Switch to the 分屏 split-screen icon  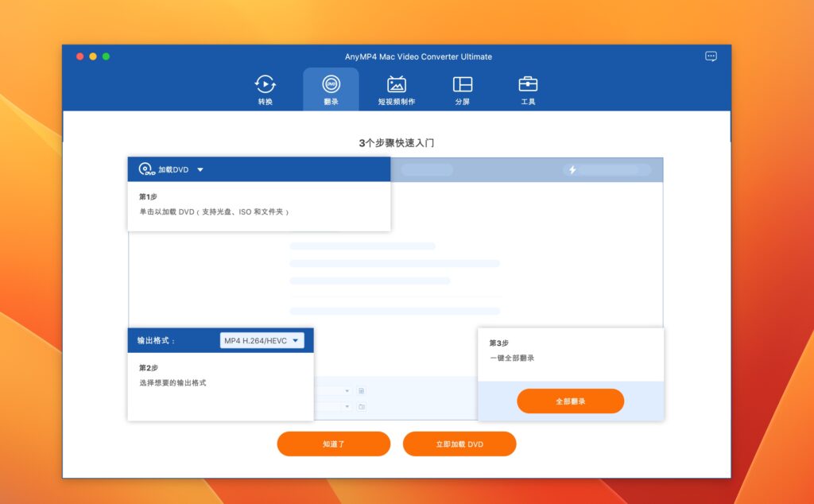coord(463,89)
